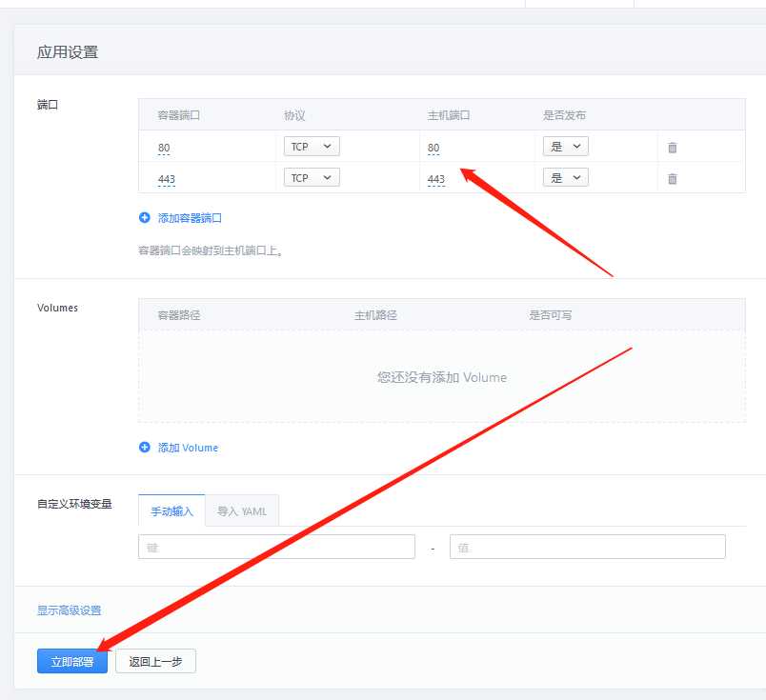Switch to the 手动输入 tab
766x700 pixels.
(x=171, y=511)
